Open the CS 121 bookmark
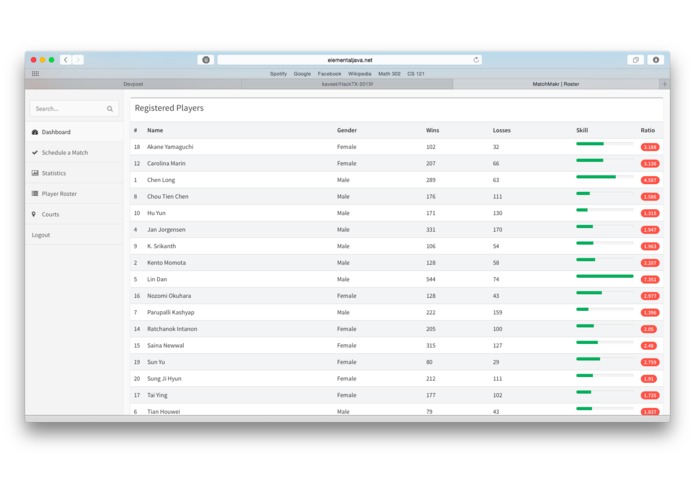Viewport: 695px width, 494px height. coord(416,74)
